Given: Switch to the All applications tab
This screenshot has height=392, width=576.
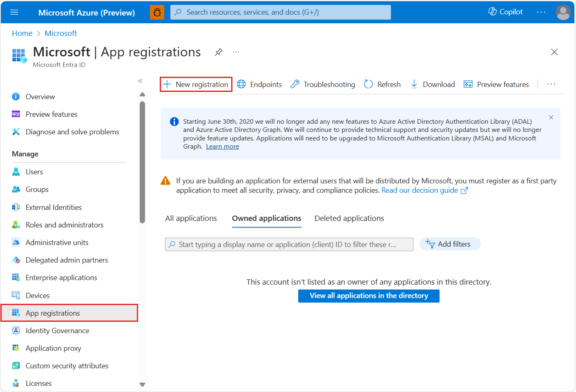Looking at the screenshot, I should 191,218.
